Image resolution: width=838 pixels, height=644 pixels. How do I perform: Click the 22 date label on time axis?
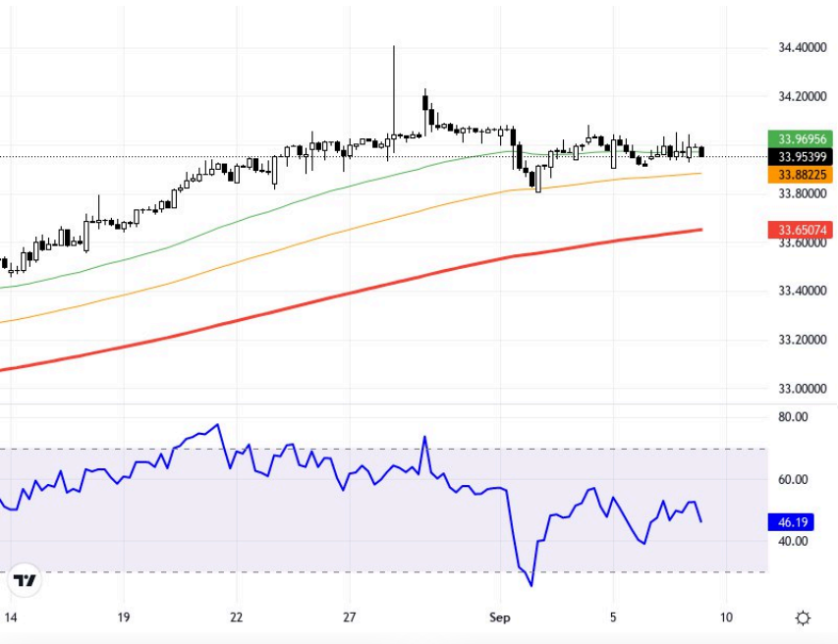pos(237,617)
